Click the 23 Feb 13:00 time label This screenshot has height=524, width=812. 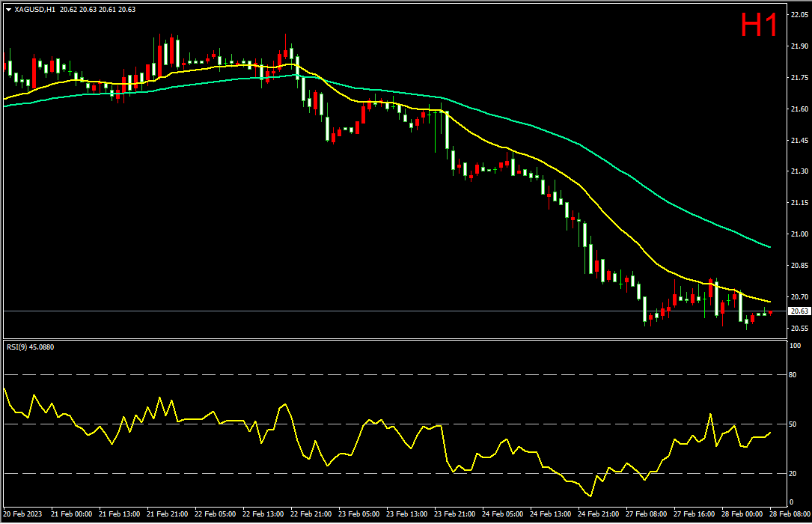(406, 514)
